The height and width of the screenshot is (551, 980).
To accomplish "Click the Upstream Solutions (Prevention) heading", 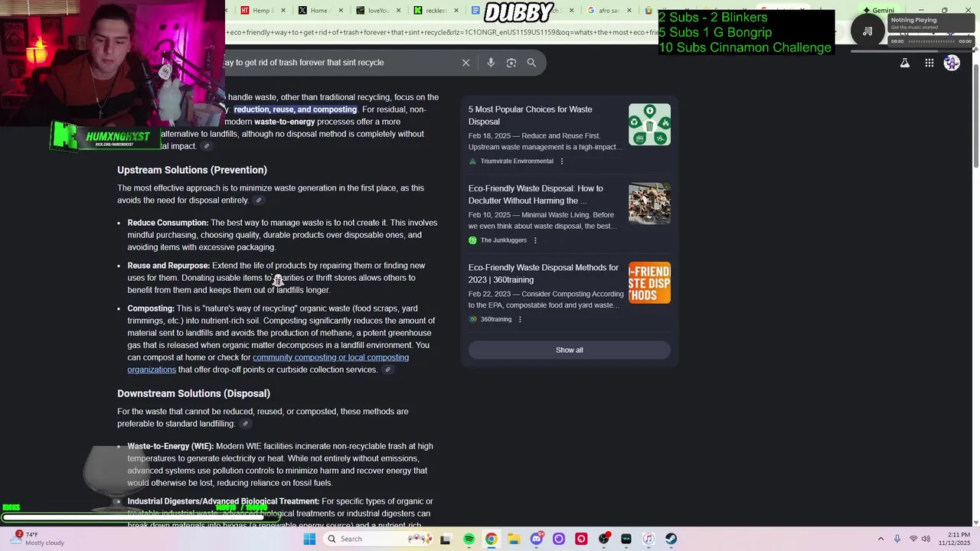I will [x=192, y=170].
